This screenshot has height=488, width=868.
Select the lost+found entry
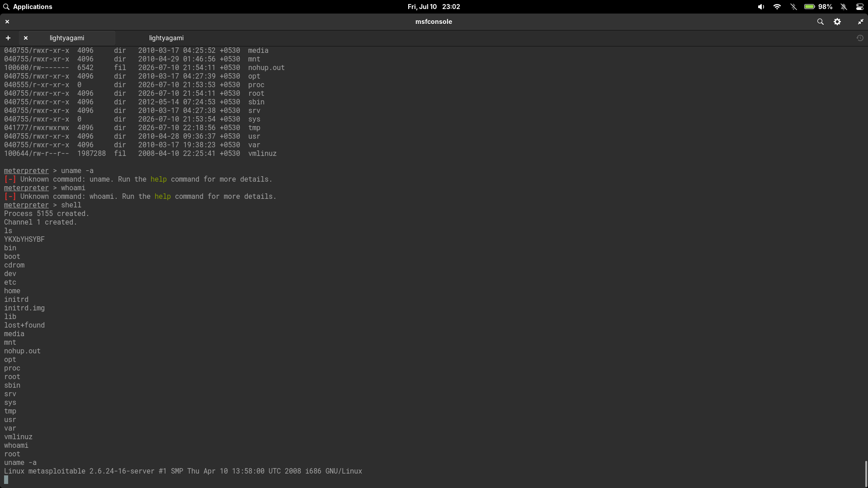pyautogui.click(x=24, y=325)
